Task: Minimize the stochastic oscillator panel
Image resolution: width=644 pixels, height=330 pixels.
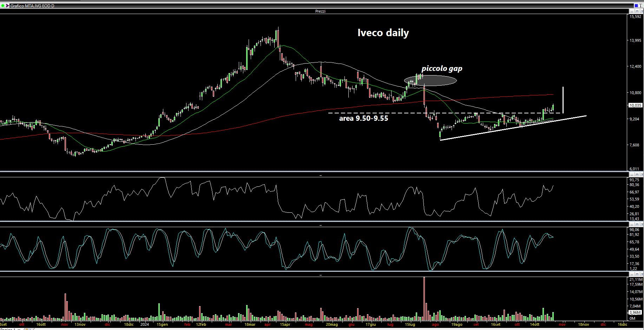Action: pos(631,224)
